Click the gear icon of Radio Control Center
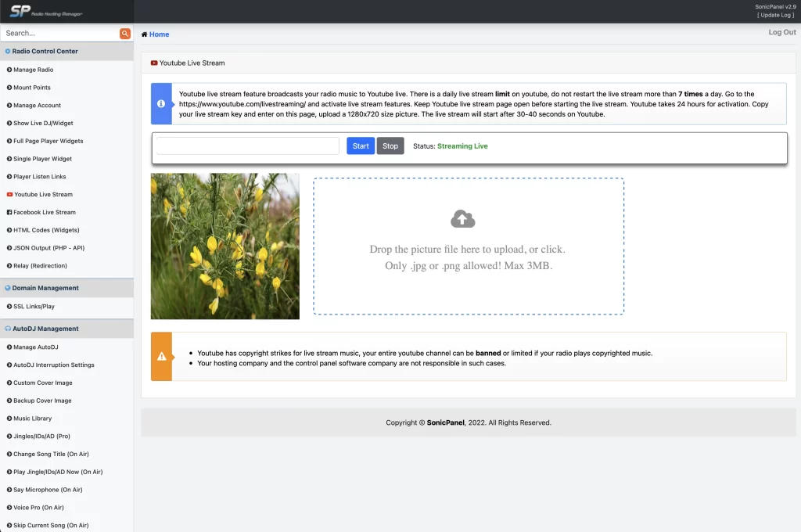 coord(8,51)
